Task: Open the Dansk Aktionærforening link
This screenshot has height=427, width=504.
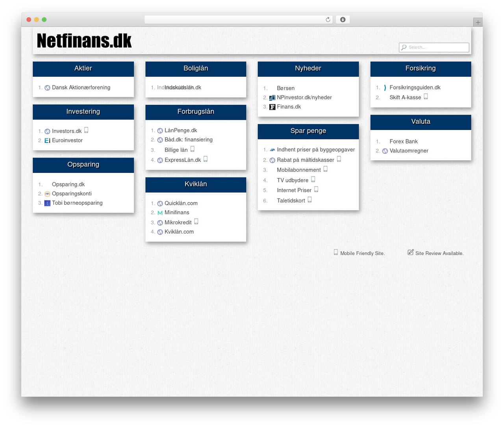Action: [x=81, y=88]
